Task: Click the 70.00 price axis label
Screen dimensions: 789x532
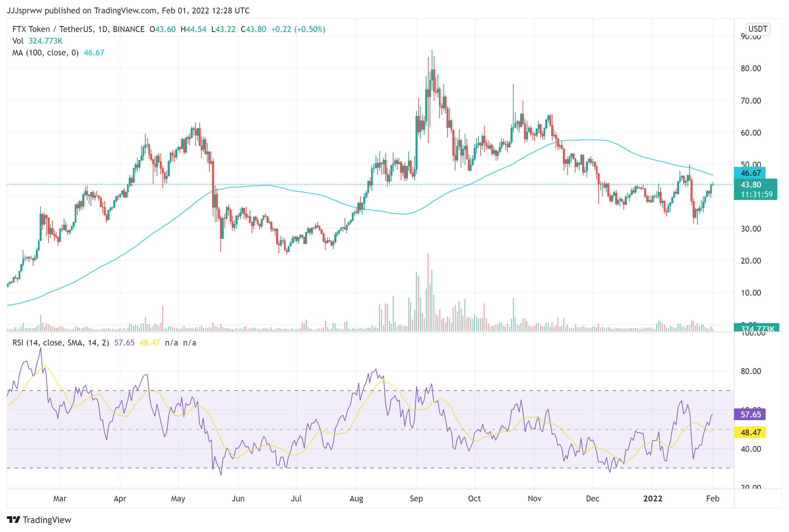Action: (x=751, y=101)
